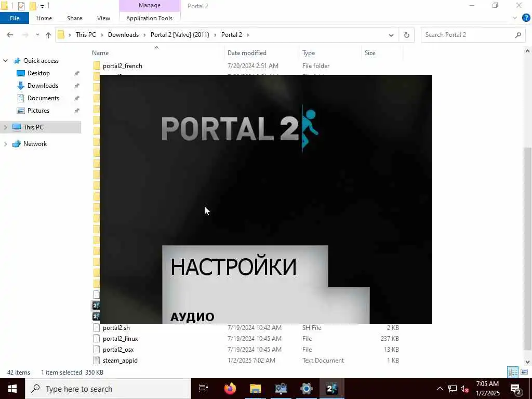Image resolution: width=532 pixels, height=399 pixels.
Task: Click This PC in the breadcrumb
Action: [86, 35]
